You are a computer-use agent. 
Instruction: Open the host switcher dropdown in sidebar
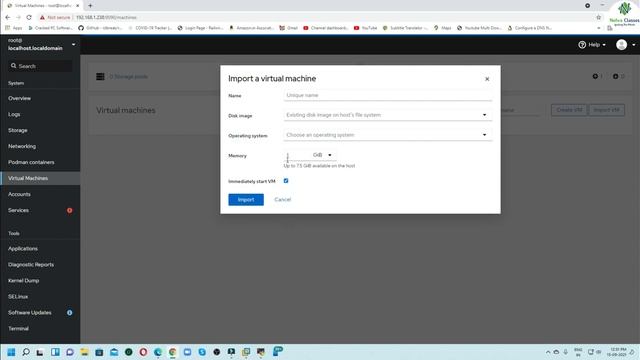point(40,44)
